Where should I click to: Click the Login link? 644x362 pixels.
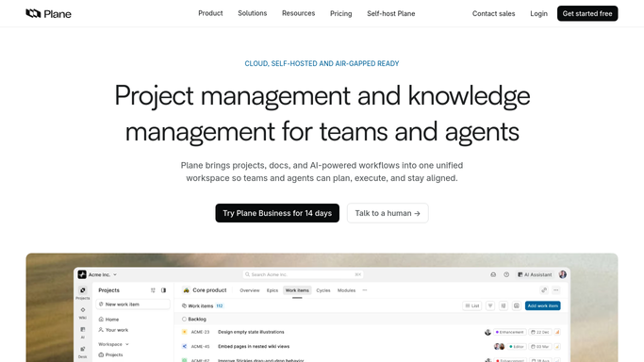(x=538, y=13)
